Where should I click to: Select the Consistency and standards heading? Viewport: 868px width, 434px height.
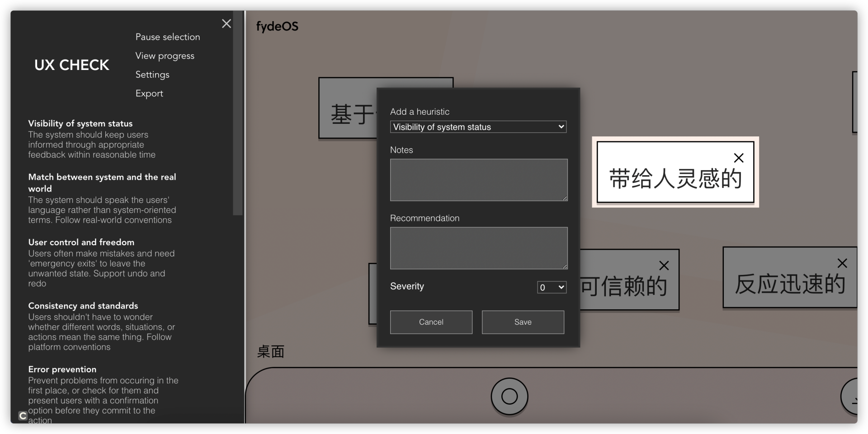83,306
